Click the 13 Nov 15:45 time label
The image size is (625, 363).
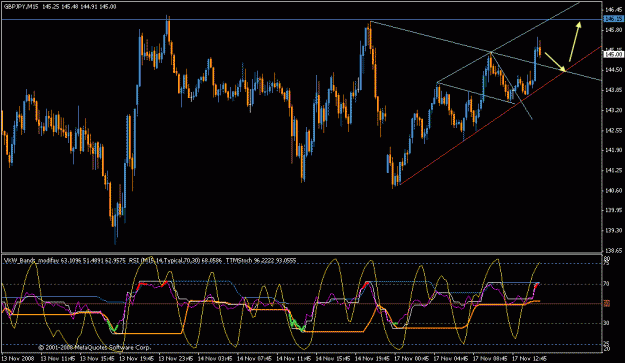click(x=97, y=358)
